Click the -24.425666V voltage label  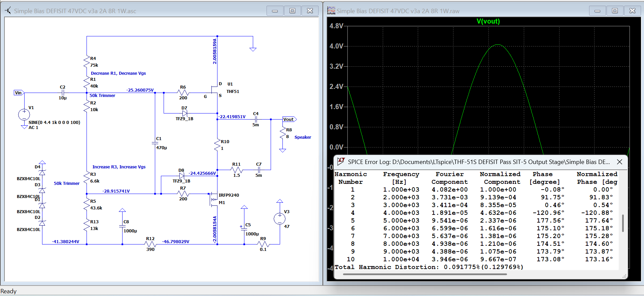coord(202,173)
